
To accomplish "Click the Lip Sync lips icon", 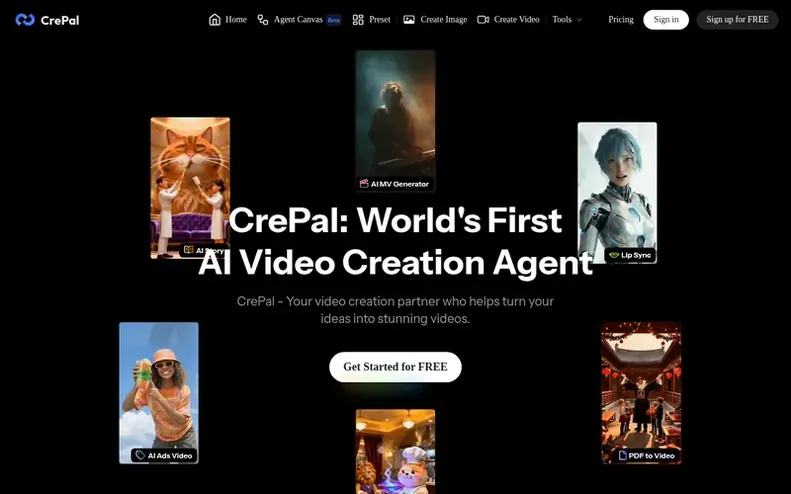I will click(x=613, y=255).
